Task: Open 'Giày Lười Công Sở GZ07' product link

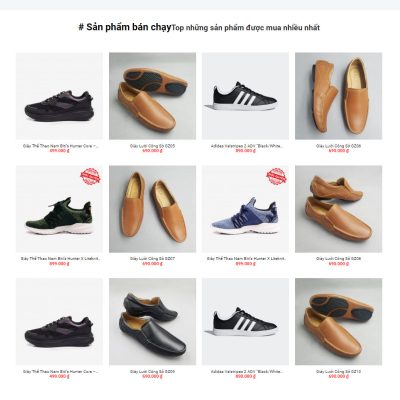Action: [x=152, y=259]
